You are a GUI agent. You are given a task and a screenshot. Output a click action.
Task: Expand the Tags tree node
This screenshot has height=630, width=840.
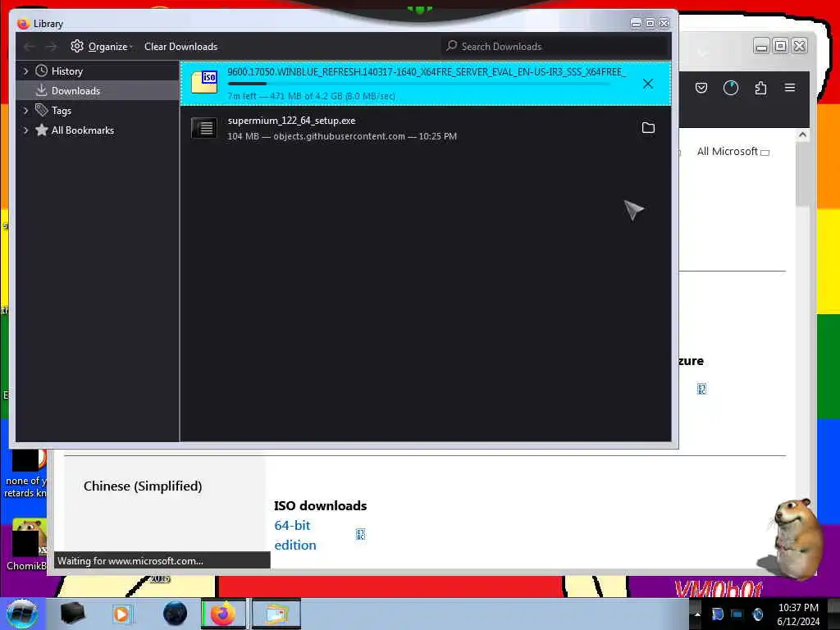25,111
